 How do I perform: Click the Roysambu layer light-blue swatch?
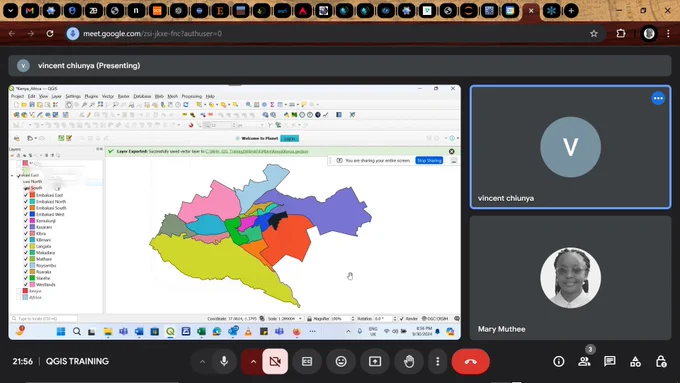[x=32, y=265]
